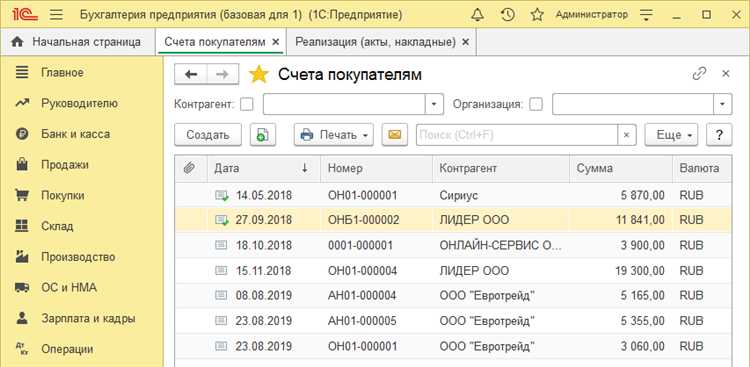Viewport: 750px width, 367px height.
Task: Go forward with the right arrow button
Action: [222, 74]
